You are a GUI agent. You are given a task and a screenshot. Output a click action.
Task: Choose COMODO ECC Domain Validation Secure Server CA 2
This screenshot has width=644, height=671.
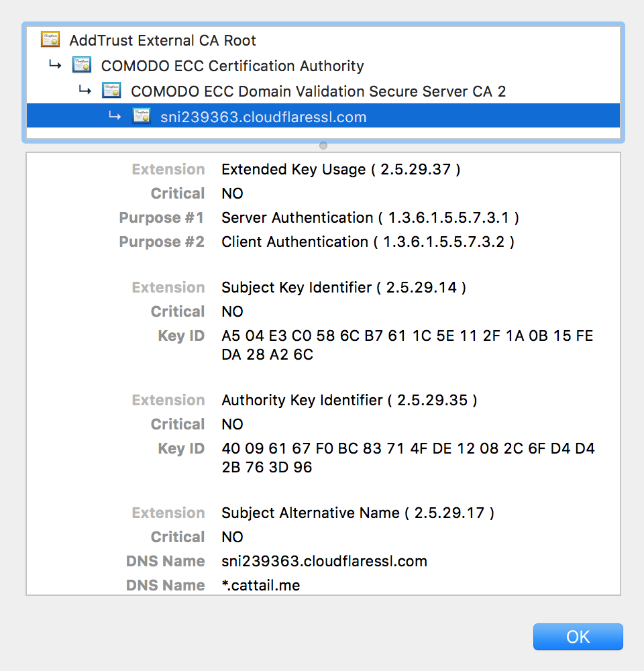[318, 91]
